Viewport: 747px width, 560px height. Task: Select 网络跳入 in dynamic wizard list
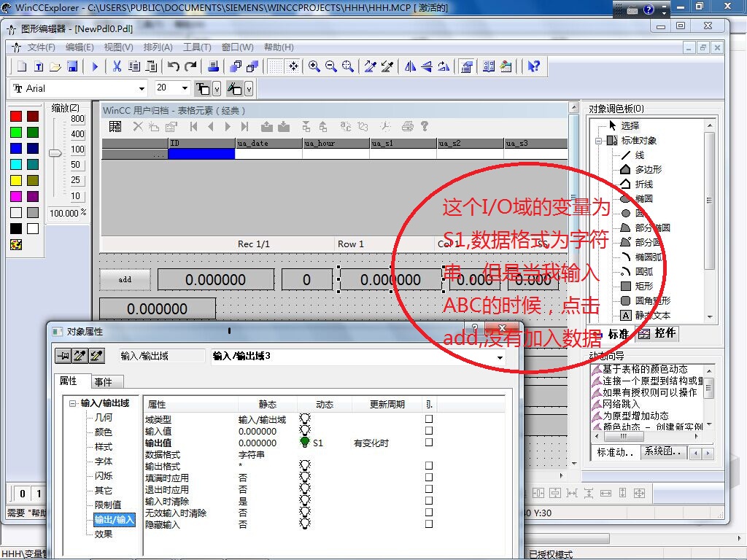coord(622,404)
